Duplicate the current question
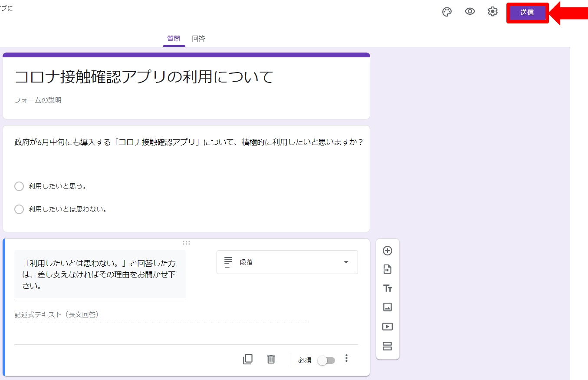 click(248, 359)
